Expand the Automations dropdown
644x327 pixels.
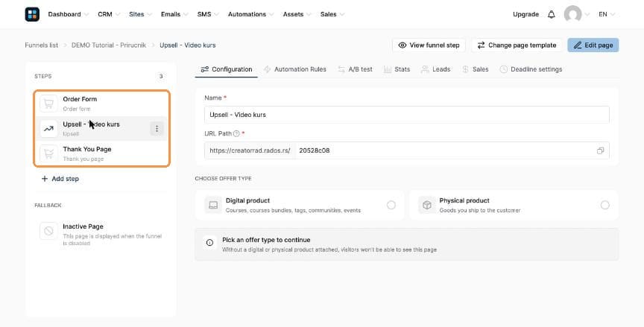(x=250, y=14)
